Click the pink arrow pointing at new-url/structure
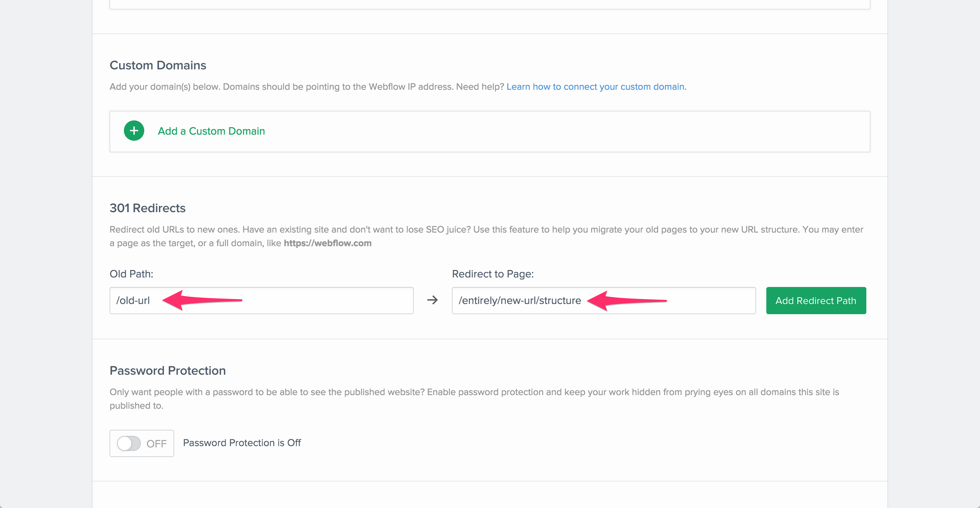The height and width of the screenshot is (508, 980). pos(626,300)
